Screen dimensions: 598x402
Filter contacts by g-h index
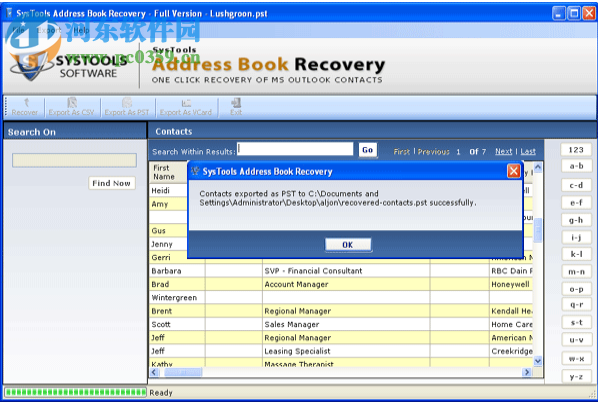click(x=576, y=220)
